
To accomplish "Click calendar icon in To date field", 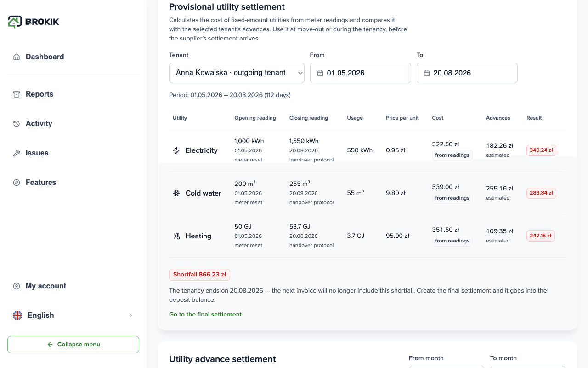I will tap(427, 73).
